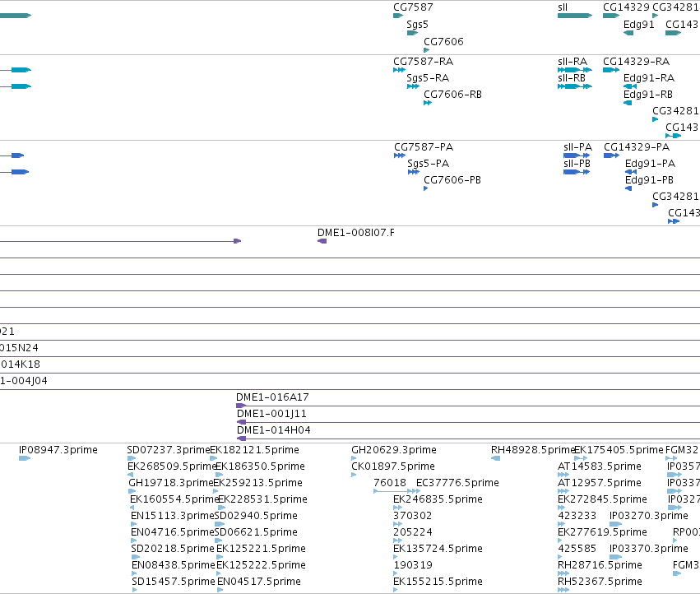700x594 pixels.
Task: Select the Sgs5 gene label
Action: click(417, 25)
